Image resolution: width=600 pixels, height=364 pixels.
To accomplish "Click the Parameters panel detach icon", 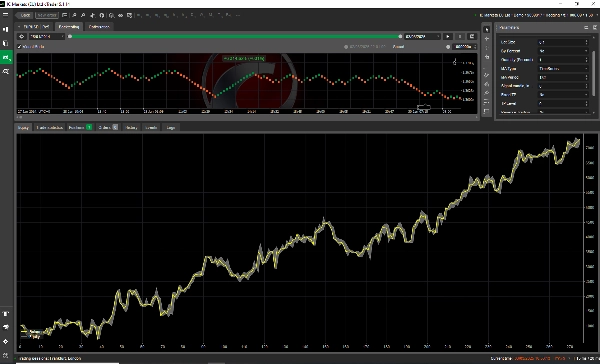I will 595,28.
